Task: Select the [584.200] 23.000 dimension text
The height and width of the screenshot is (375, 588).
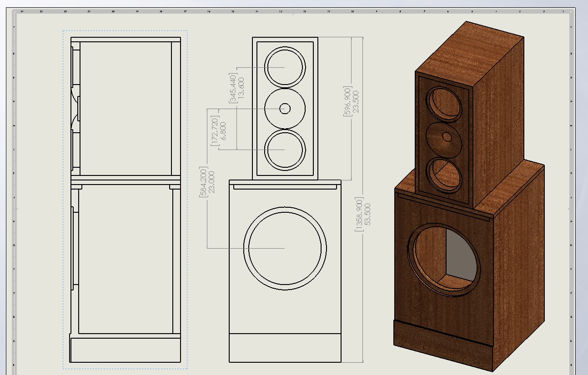Action: (x=207, y=182)
